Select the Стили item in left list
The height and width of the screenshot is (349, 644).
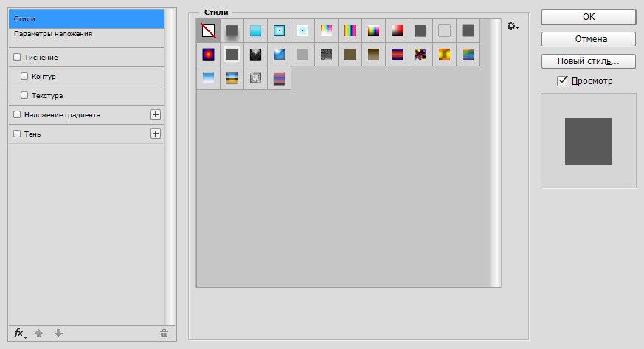click(x=24, y=18)
